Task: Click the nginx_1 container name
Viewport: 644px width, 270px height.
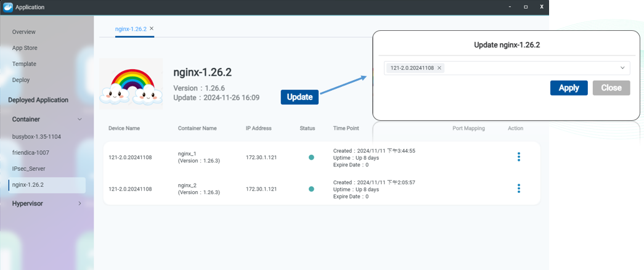Action: [187, 153]
